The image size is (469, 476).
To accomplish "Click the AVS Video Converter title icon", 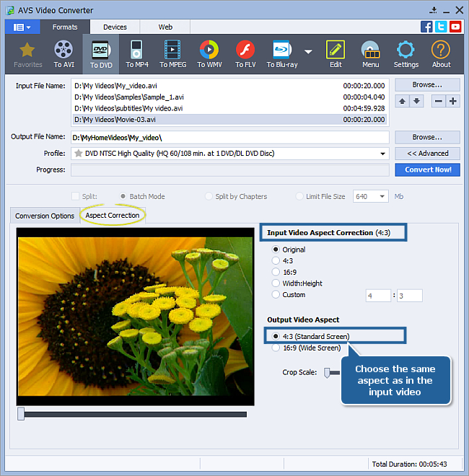I will click(x=10, y=11).
